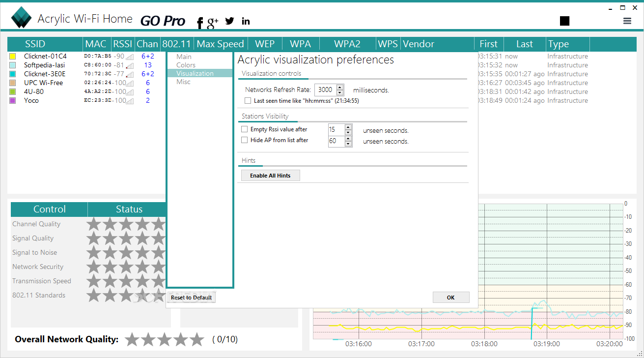Increase the Hide AP unseen seconds
Screen dimensions: 644x358
pyautogui.click(x=348, y=139)
